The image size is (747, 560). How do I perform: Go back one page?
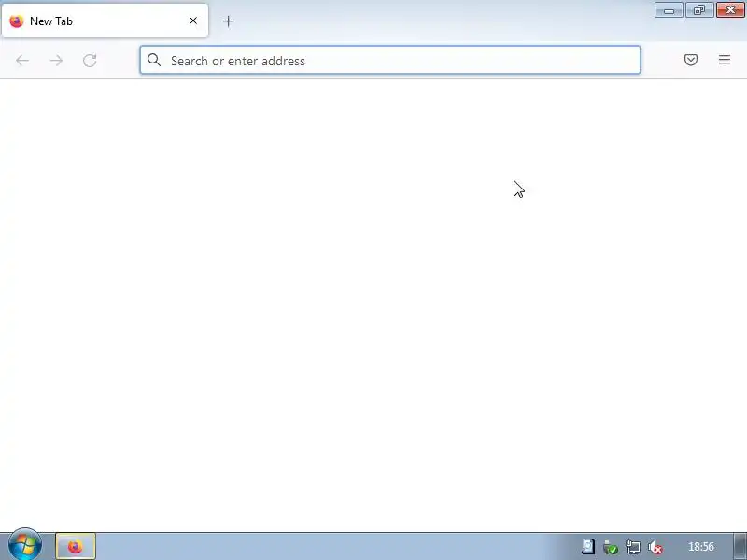(x=22, y=61)
